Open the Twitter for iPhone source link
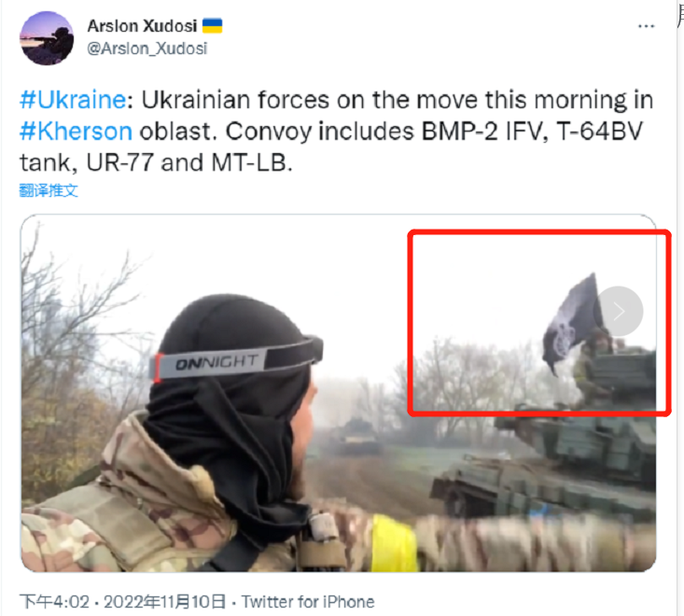 pyautogui.click(x=308, y=602)
